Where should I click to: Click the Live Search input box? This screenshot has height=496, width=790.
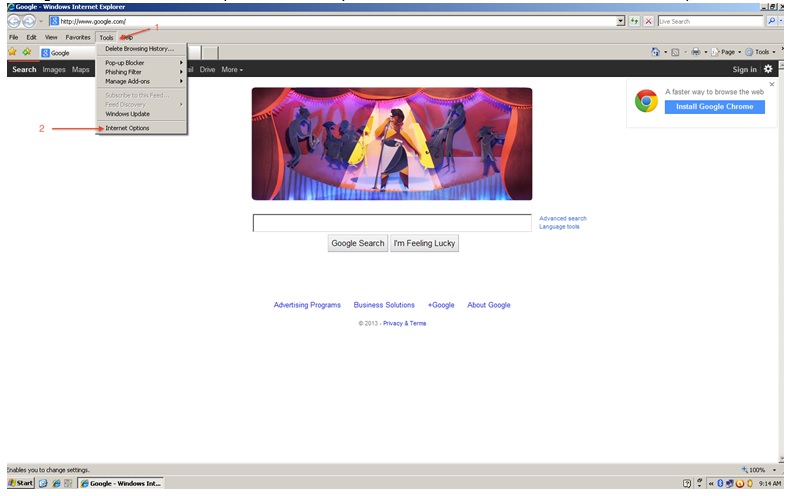click(710, 21)
